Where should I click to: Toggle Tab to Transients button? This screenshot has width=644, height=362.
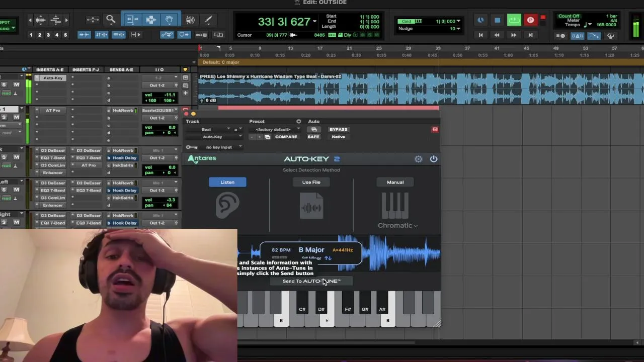pos(84,35)
